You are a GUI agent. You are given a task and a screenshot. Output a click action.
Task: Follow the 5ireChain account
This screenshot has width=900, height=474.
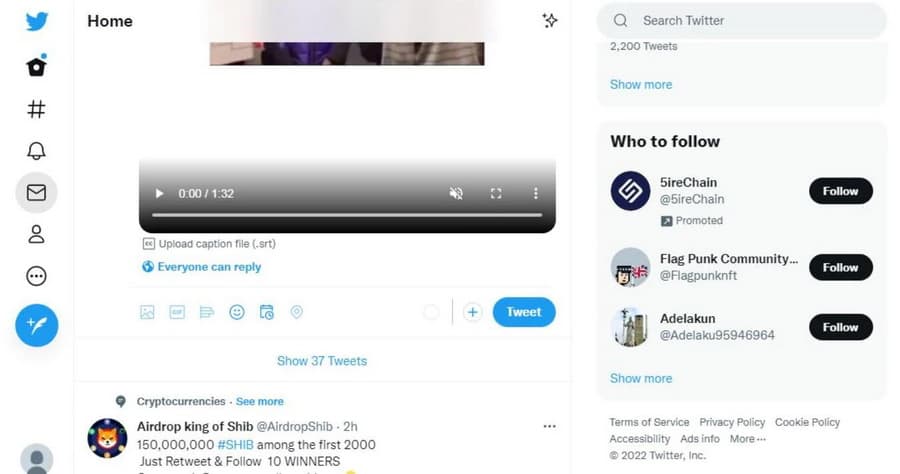[x=840, y=191]
